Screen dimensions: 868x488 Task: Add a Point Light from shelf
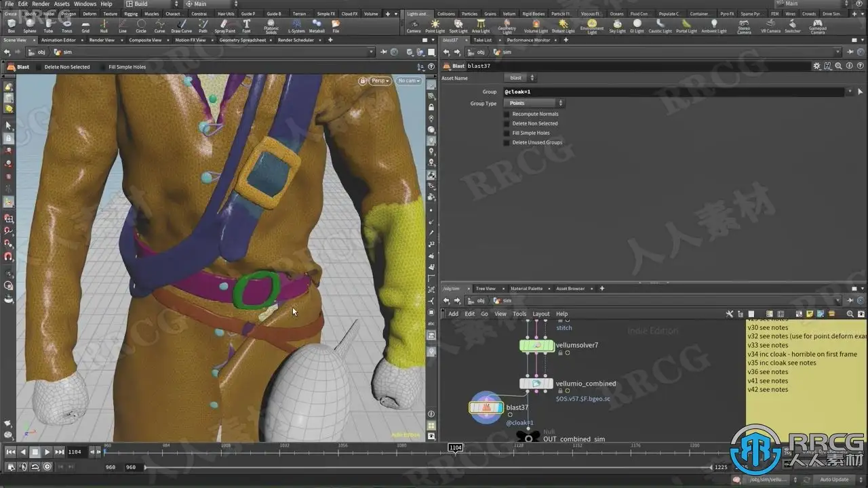click(x=435, y=26)
